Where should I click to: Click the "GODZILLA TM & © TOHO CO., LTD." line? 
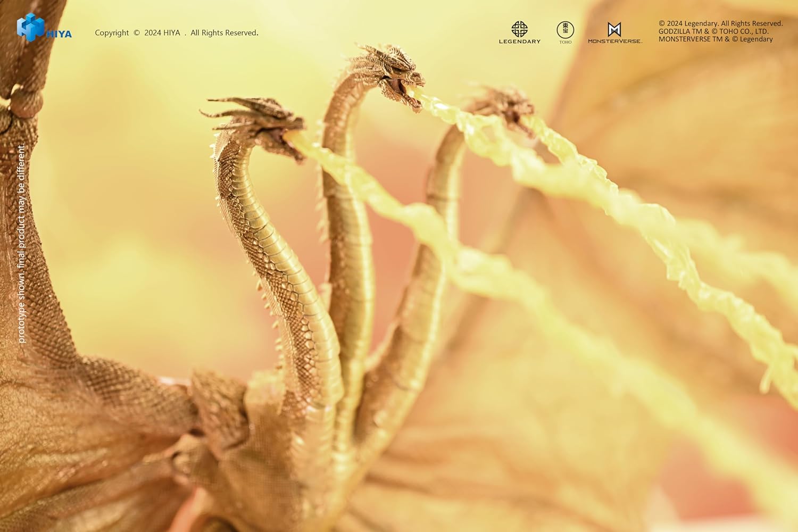(713, 31)
